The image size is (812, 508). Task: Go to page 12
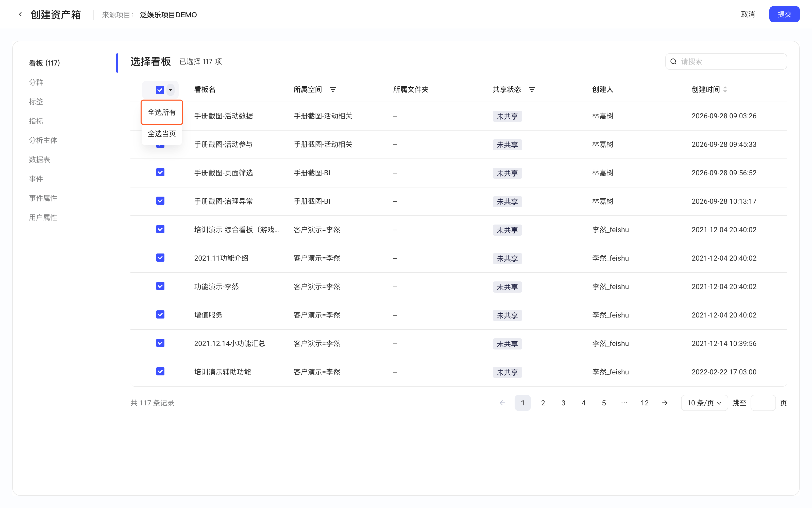click(x=645, y=403)
